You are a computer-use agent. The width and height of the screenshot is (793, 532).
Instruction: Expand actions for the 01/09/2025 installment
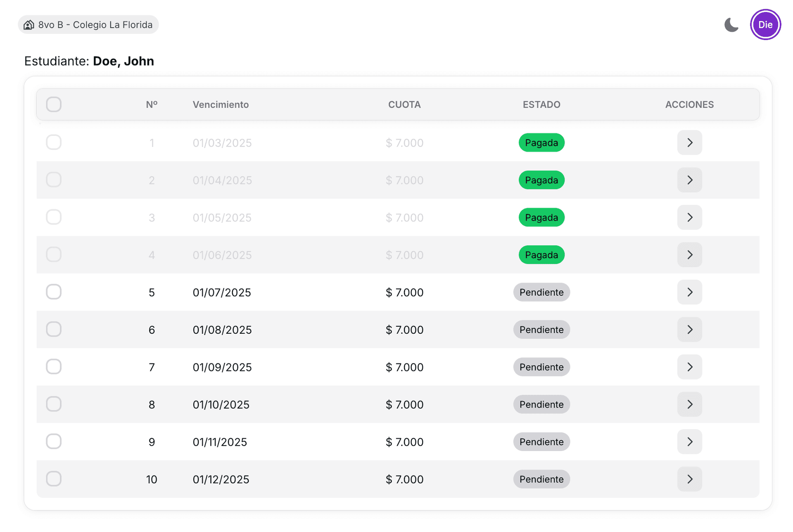(x=690, y=367)
